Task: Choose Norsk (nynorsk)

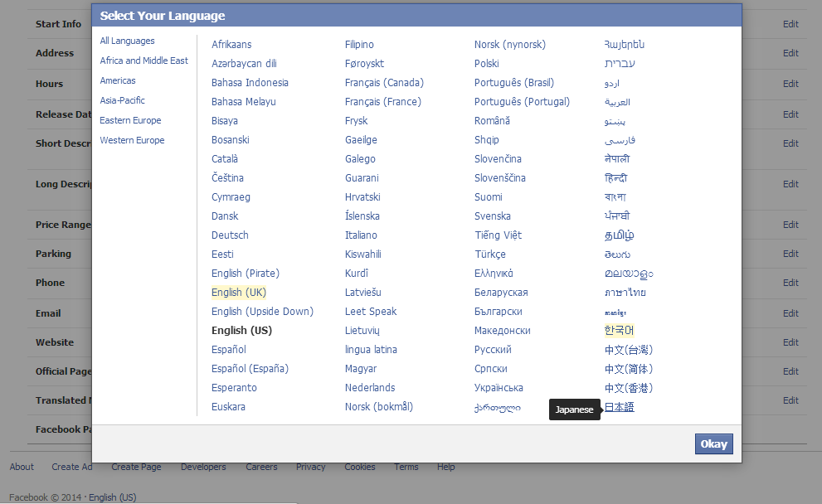Action: 509,45
